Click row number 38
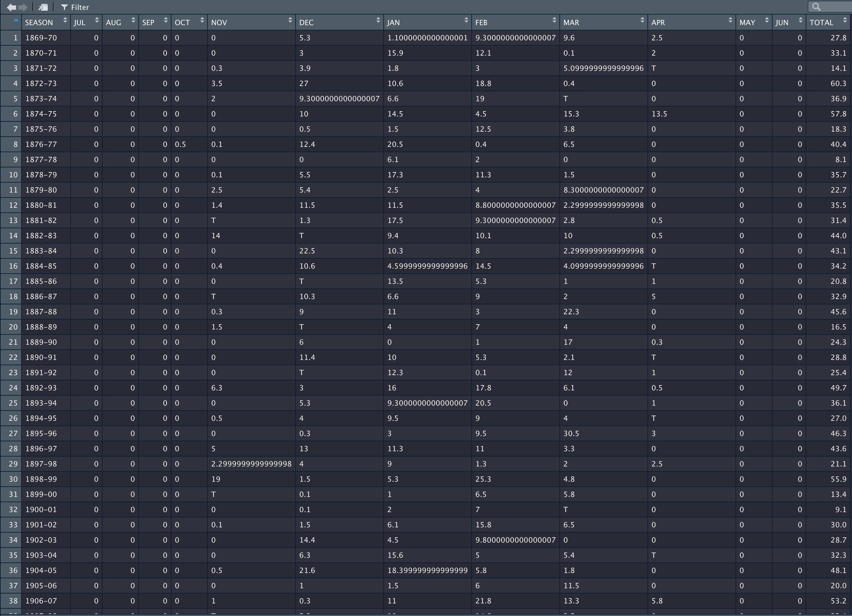Viewport: 852px width, 616px height. [13, 601]
